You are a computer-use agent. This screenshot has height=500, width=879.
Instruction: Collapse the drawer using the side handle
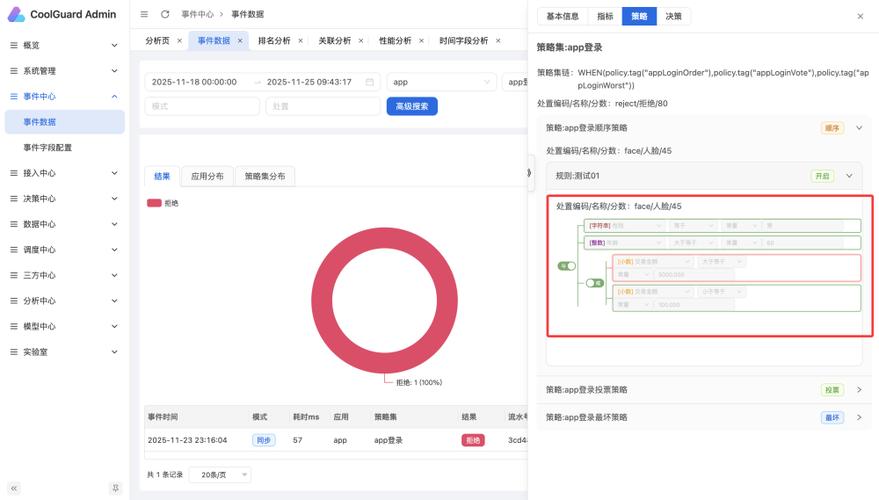[x=530, y=173]
